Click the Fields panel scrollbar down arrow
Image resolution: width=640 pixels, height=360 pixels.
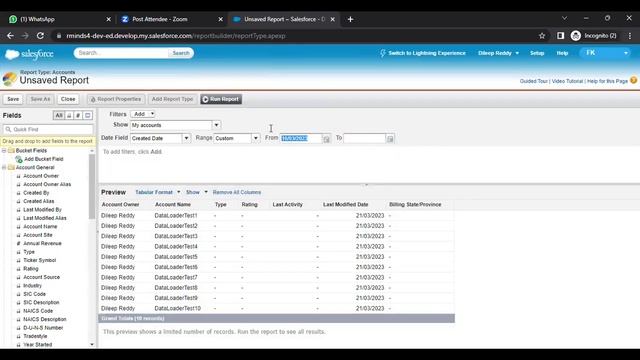tap(92, 344)
